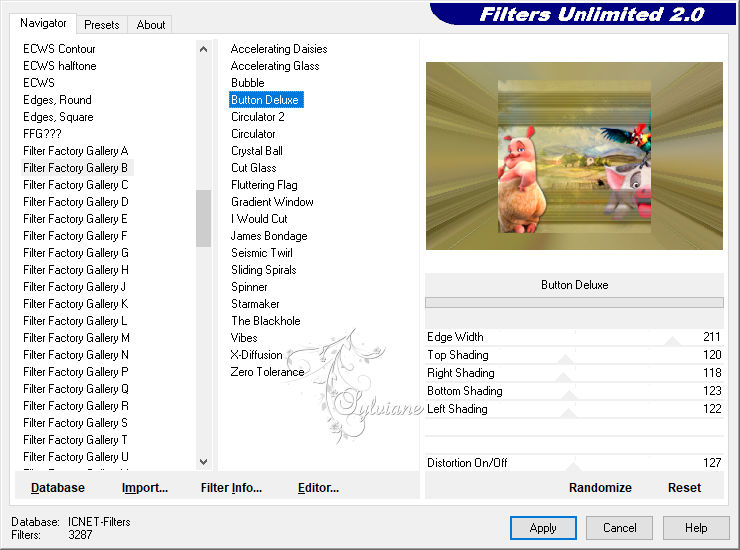Screen dimensions: 740x550
Task: Open Filter Info...
Action: pyautogui.click(x=231, y=488)
